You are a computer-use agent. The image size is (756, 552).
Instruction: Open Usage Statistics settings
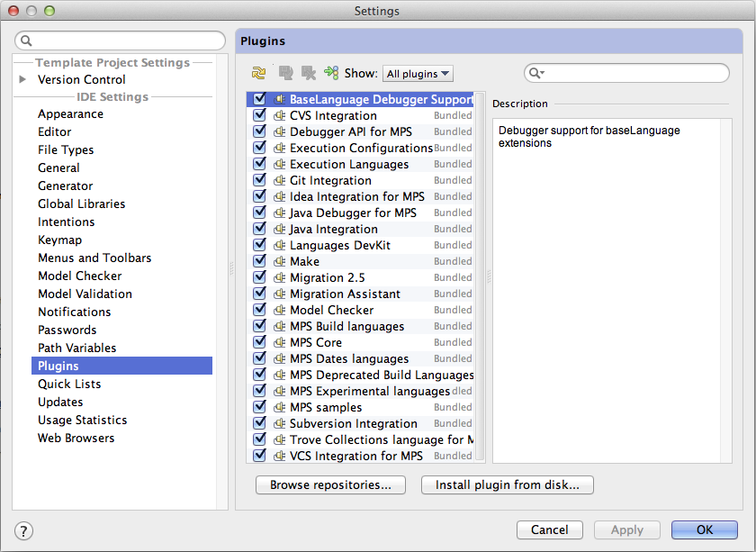[83, 420]
